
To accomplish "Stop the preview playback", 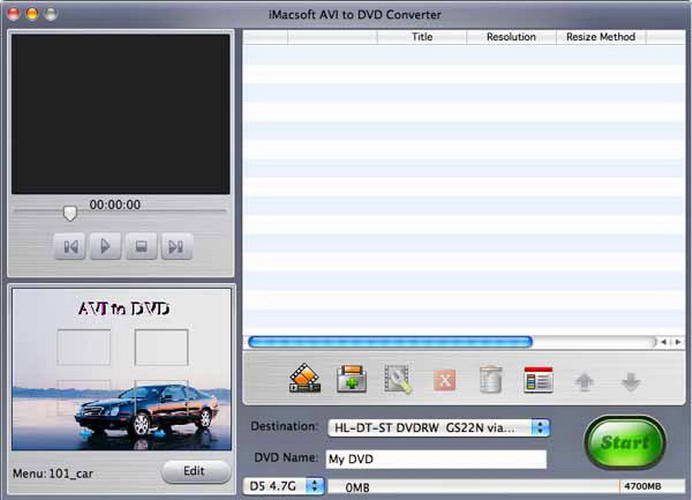I will tap(141, 246).
